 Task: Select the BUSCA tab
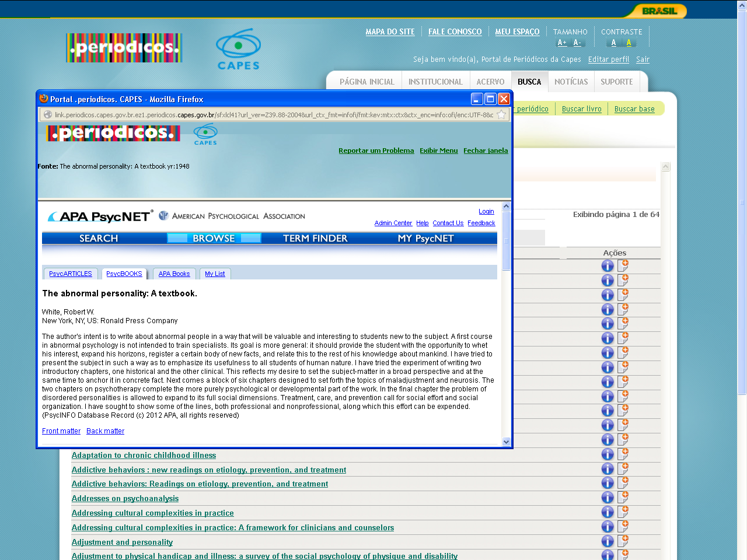529,82
